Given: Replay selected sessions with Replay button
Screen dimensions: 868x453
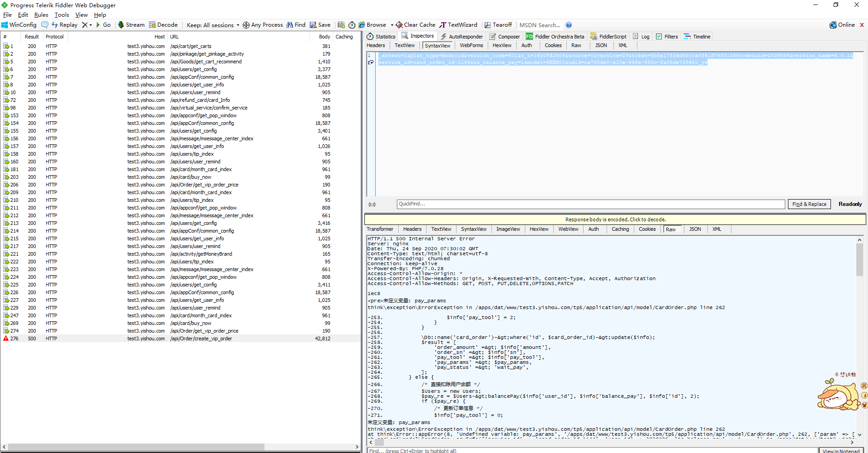Looking at the screenshot, I should (64, 25).
